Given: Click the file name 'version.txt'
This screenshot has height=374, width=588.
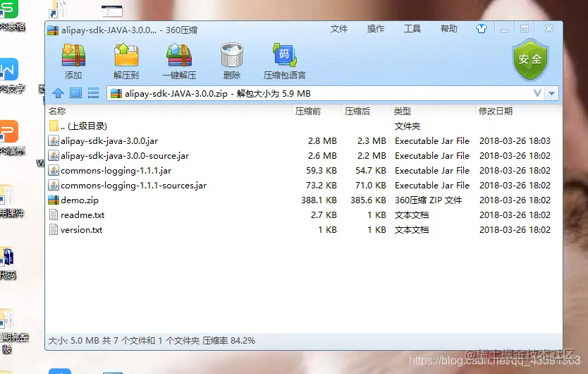Looking at the screenshot, I should [81, 230].
